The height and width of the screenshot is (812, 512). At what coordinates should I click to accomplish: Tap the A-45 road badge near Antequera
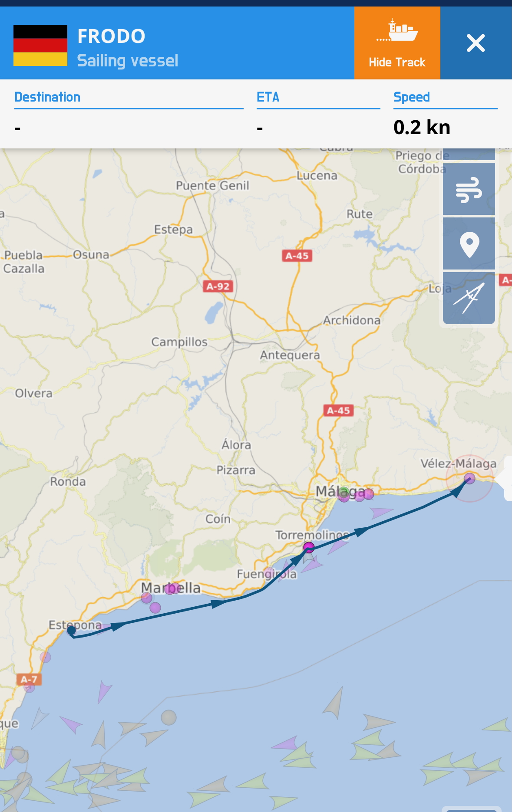(338, 410)
